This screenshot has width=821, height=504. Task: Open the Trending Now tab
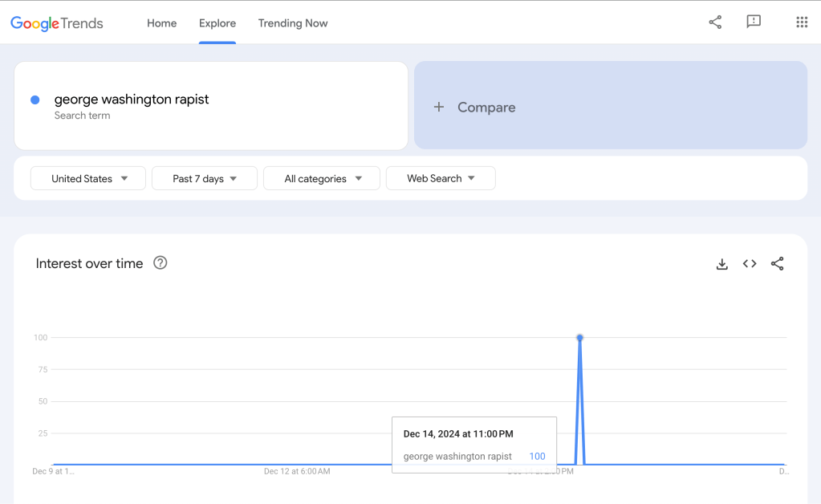point(293,23)
